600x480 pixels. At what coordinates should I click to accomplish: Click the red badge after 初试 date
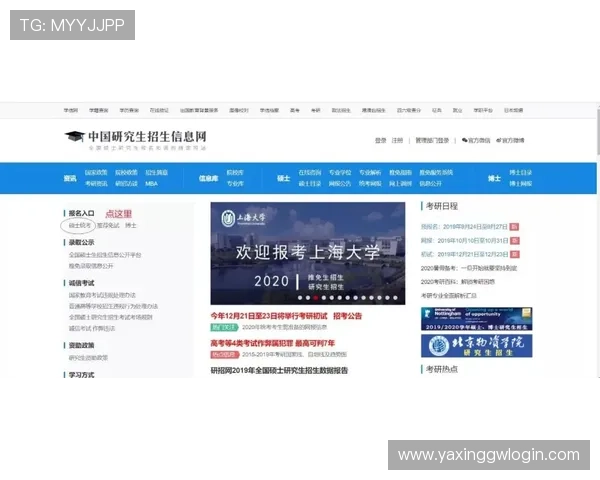515,254
